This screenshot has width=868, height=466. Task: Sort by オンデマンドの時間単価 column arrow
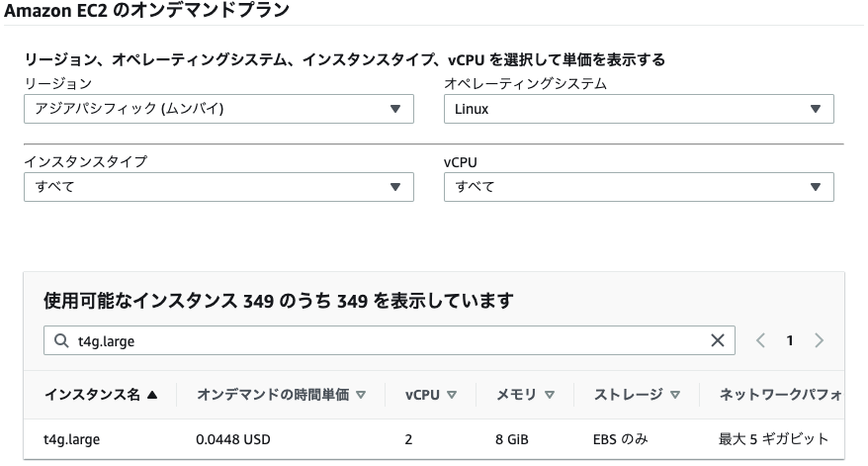361,395
